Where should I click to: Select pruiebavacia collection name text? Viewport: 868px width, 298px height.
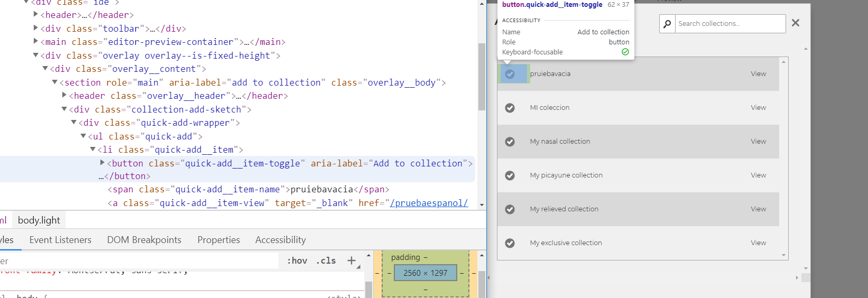tap(550, 74)
